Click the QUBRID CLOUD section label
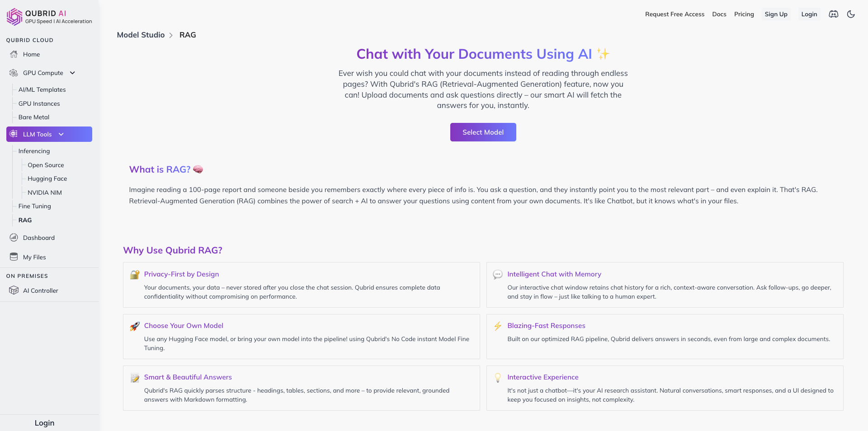Screen dimensions: 868x431 (30, 40)
